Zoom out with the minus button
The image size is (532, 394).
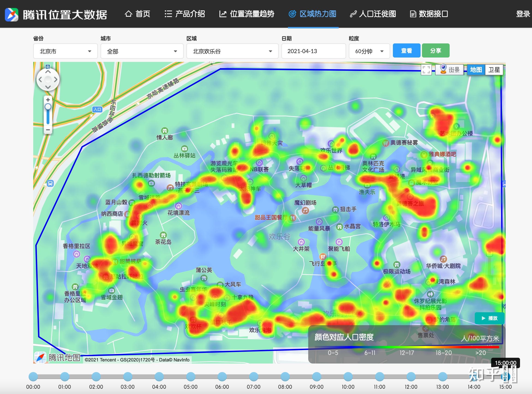point(48,130)
